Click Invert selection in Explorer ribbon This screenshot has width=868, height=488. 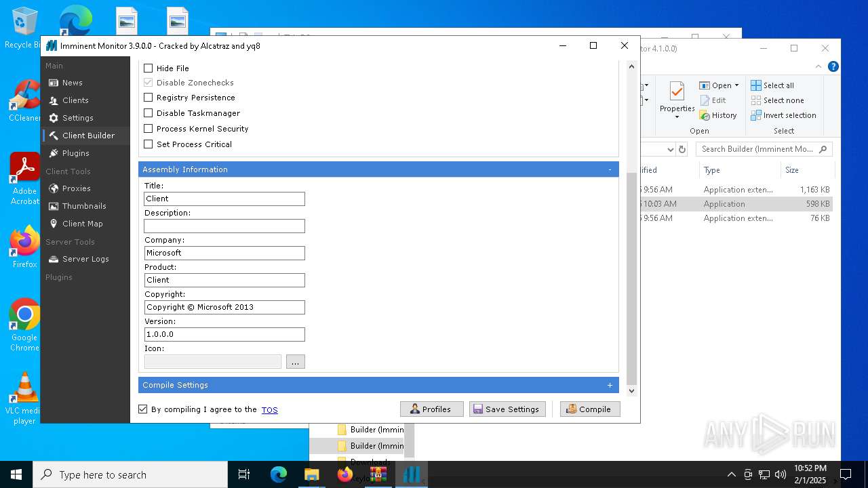pyautogui.click(x=783, y=115)
